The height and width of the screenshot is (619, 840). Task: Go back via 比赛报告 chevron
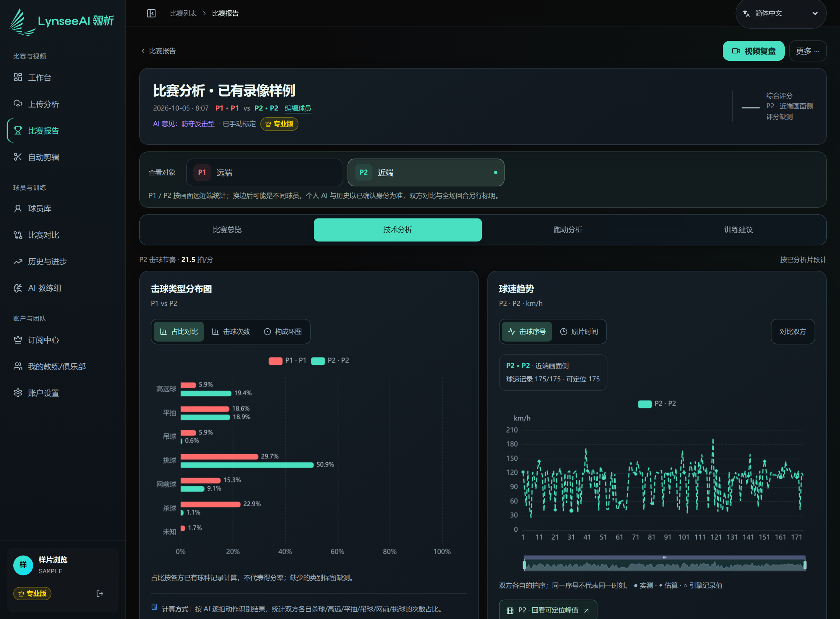pos(158,51)
